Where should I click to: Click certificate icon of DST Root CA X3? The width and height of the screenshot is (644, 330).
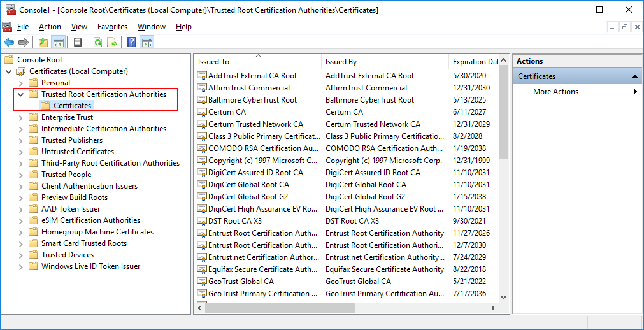coord(202,221)
